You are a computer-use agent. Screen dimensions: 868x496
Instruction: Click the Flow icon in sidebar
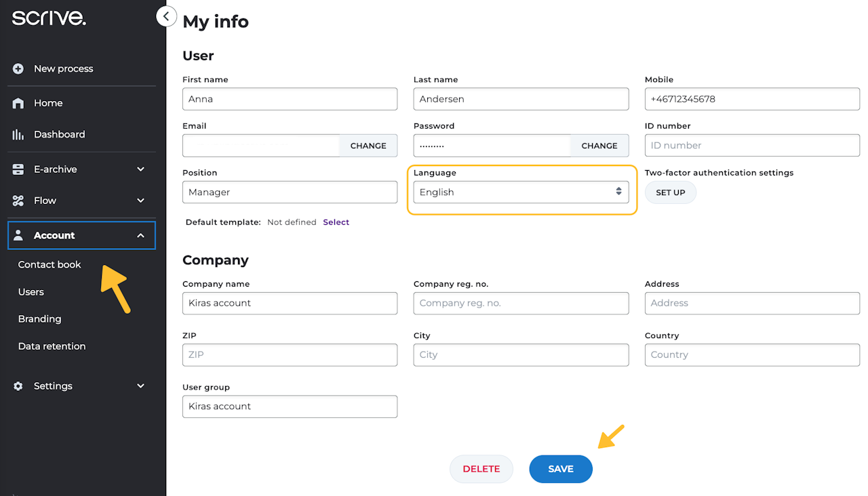tap(18, 201)
